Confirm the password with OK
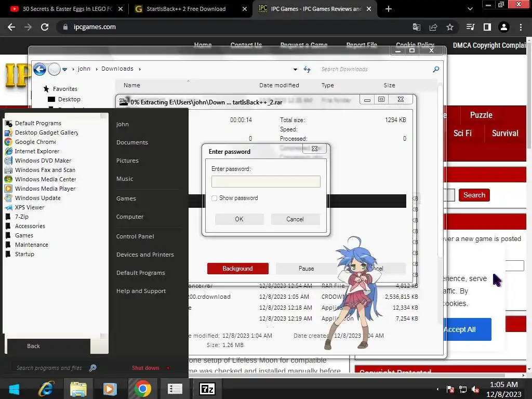This screenshot has height=399, width=532. click(x=239, y=219)
